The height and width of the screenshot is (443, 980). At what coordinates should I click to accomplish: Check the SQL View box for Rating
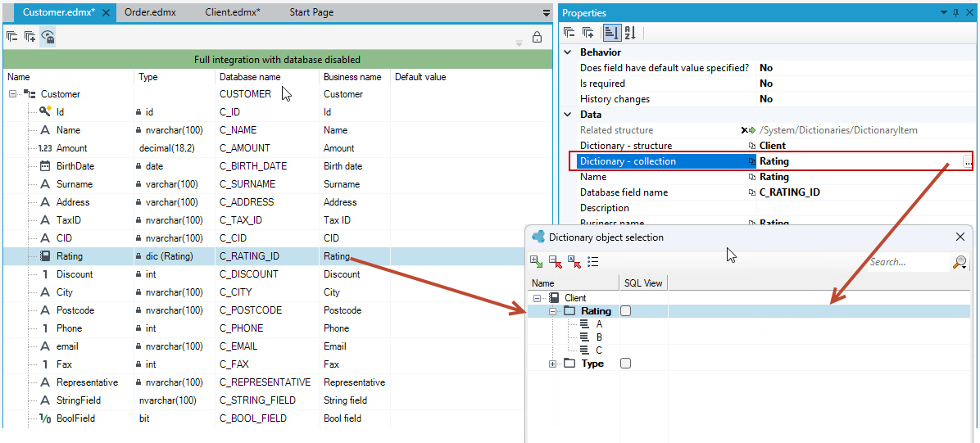(626, 311)
